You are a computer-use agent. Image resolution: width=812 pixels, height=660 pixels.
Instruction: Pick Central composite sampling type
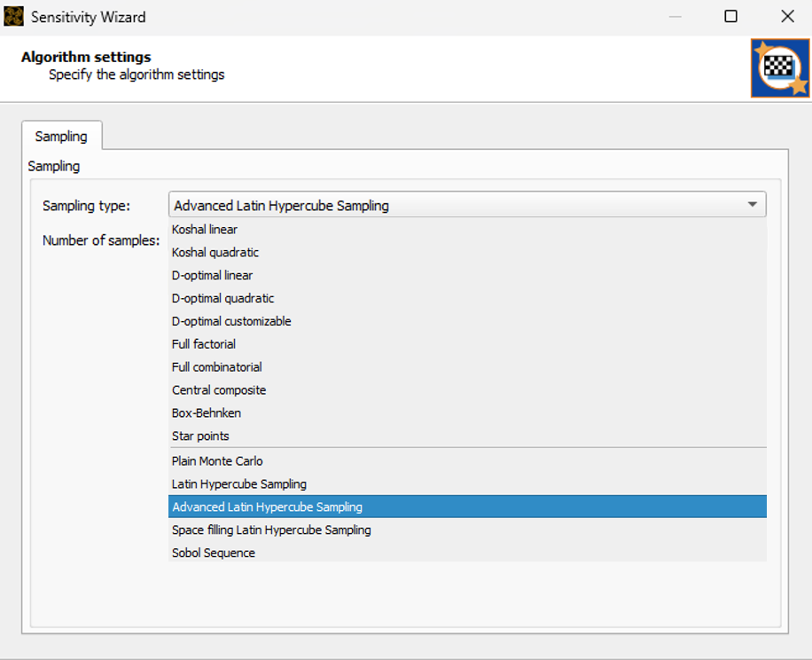coord(218,390)
